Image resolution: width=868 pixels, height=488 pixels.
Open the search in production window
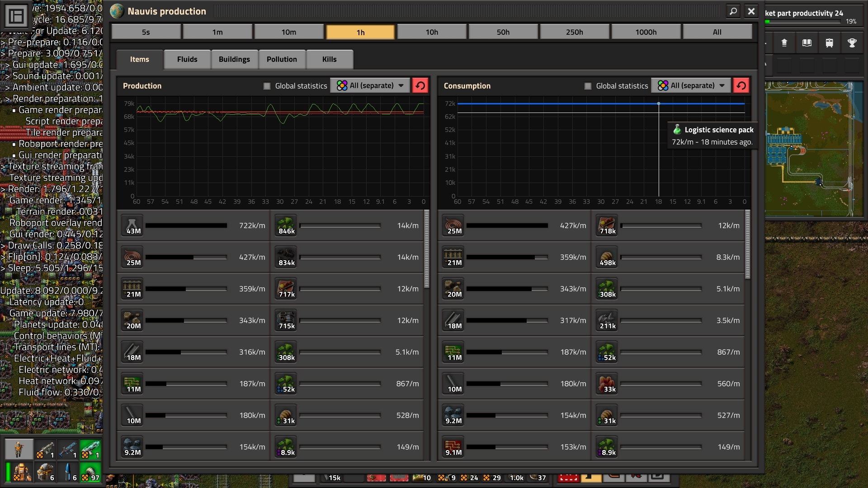point(733,11)
